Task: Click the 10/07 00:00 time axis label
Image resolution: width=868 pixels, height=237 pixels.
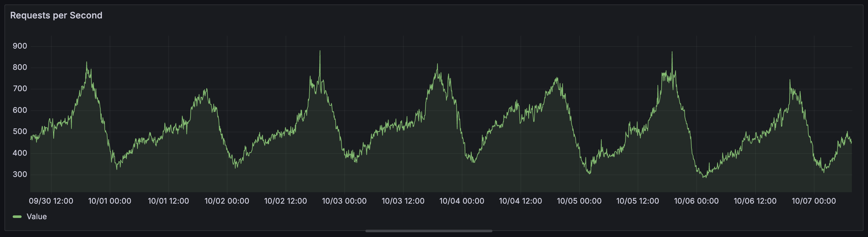Action: coord(814,201)
